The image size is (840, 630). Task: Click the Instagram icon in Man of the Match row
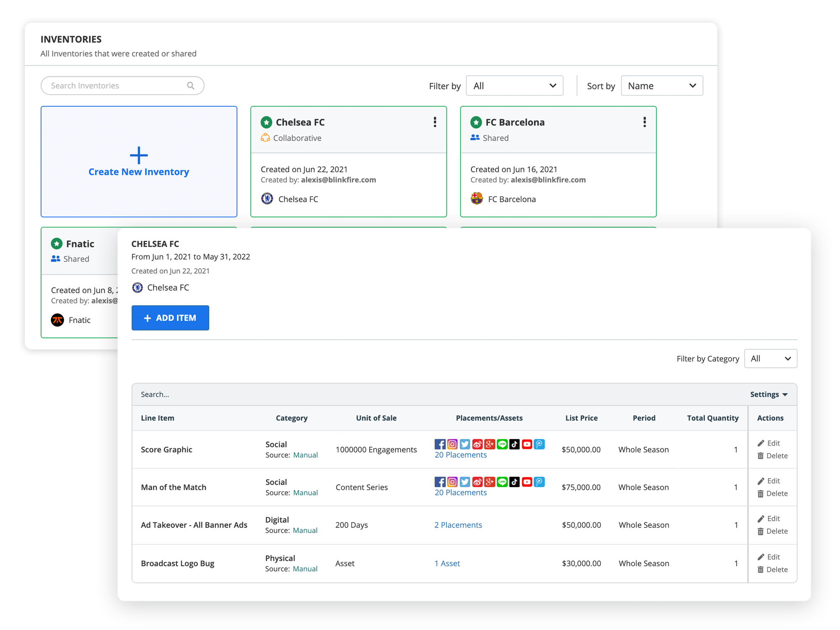point(452,482)
